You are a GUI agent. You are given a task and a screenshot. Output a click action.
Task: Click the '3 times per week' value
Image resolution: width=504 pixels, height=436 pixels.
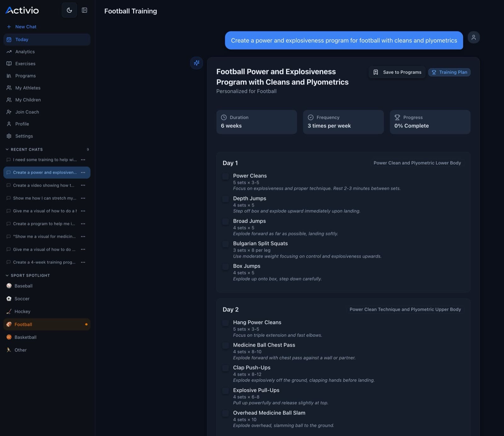pos(329,126)
